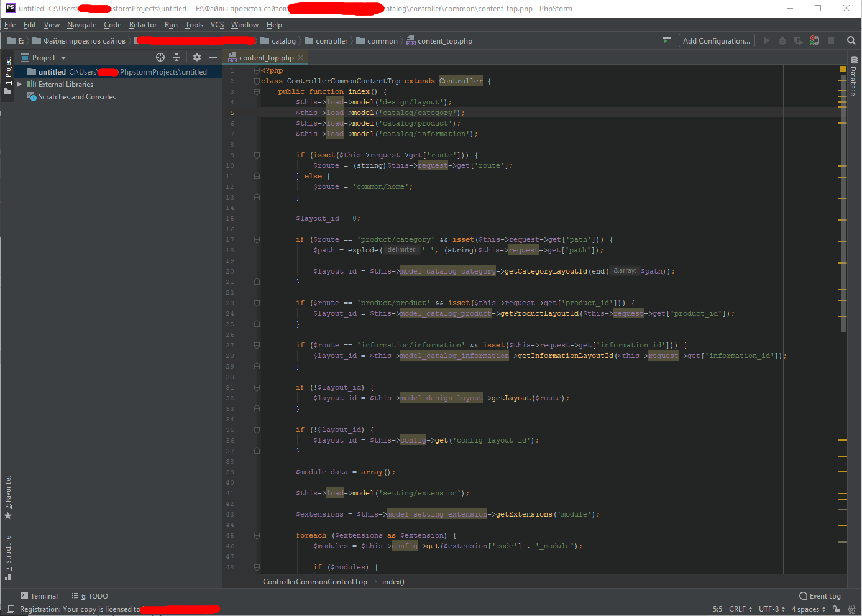Click the E: drive breadcrumb
This screenshot has height=616, width=862.
point(16,40)
